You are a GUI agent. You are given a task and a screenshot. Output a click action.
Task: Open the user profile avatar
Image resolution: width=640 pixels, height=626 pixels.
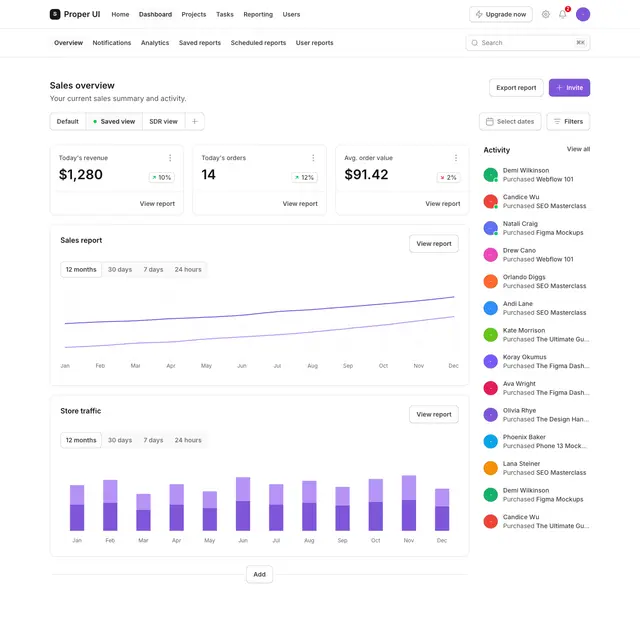[x=582, y=14]
